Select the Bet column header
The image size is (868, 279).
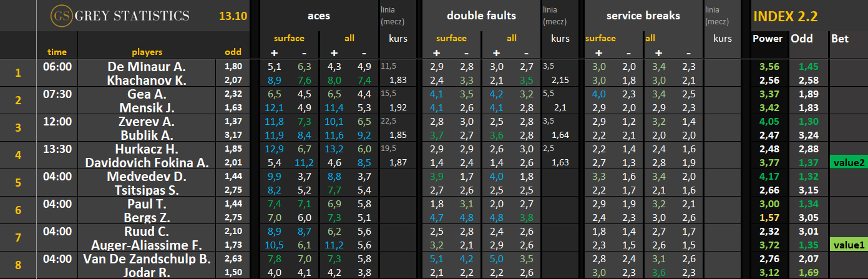840,38
